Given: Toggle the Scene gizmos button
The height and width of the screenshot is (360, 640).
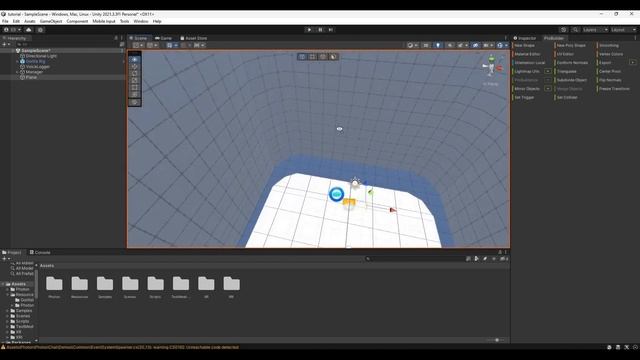Looking at the screenshot, I should [500, 45].
